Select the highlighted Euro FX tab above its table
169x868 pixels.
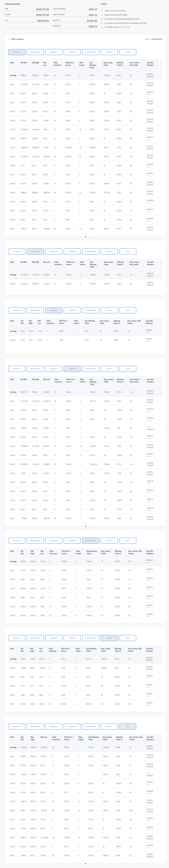tap(109, 638)
